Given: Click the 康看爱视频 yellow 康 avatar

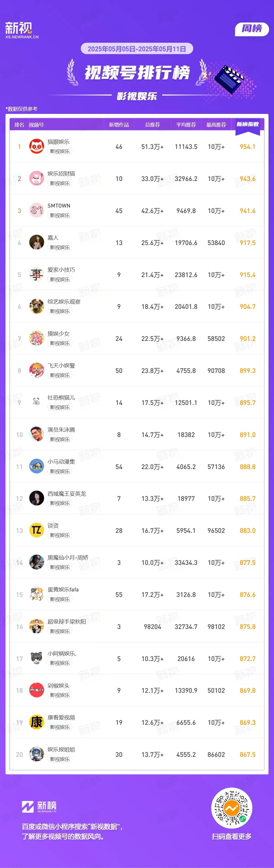Looking at the screenshot, I should [36, 722].
